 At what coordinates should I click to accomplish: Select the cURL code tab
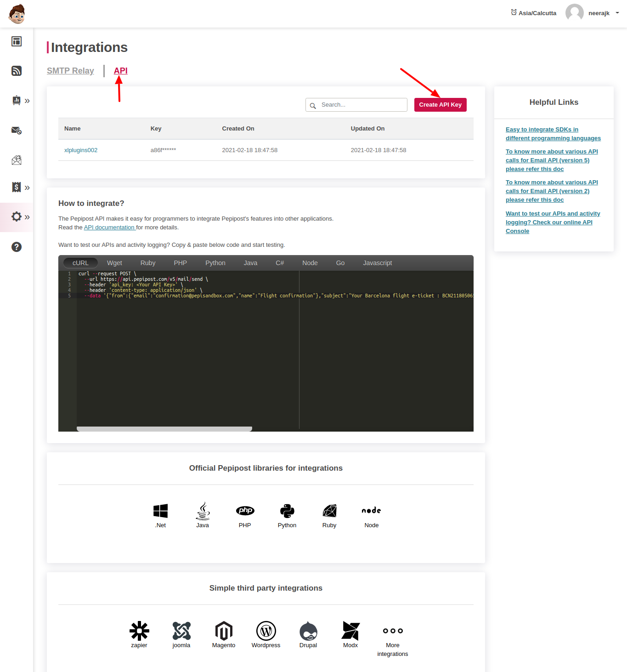80,263
